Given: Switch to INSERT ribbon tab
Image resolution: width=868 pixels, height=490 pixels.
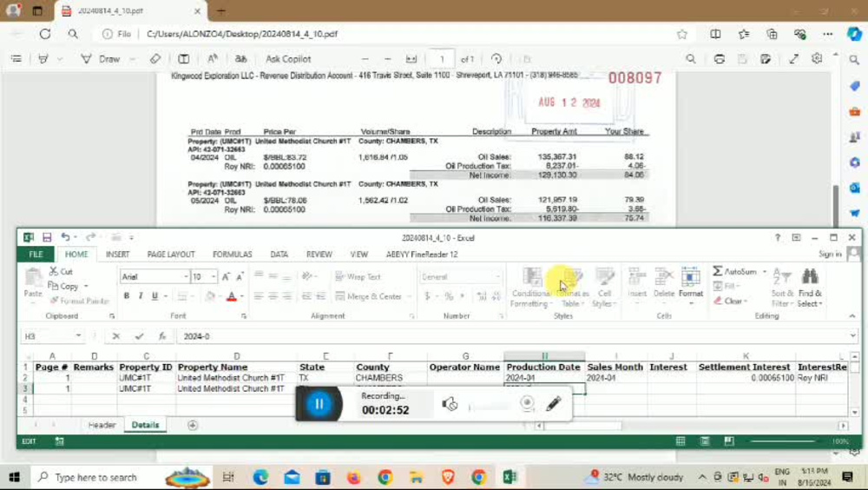Looking at the screenshot, I should (117, 255).
